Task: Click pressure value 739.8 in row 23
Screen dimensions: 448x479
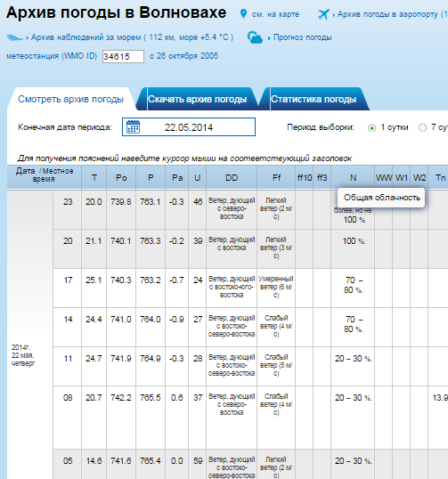Action: 121,202
